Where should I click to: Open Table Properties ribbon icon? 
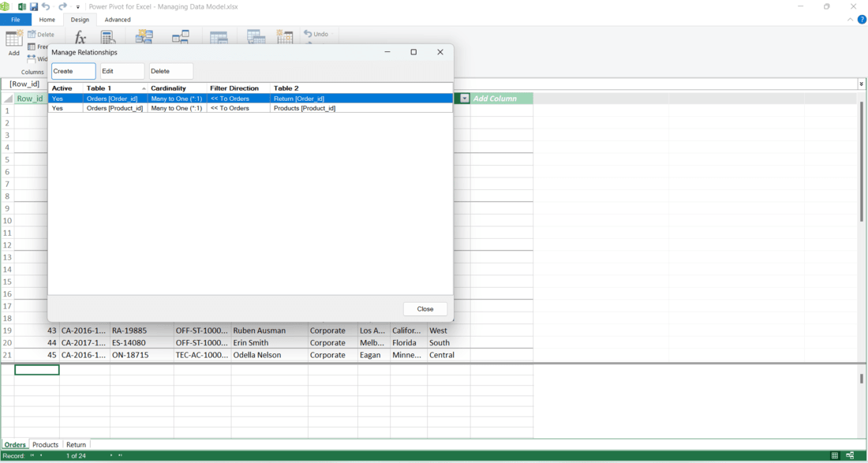(x=219, y=37)
